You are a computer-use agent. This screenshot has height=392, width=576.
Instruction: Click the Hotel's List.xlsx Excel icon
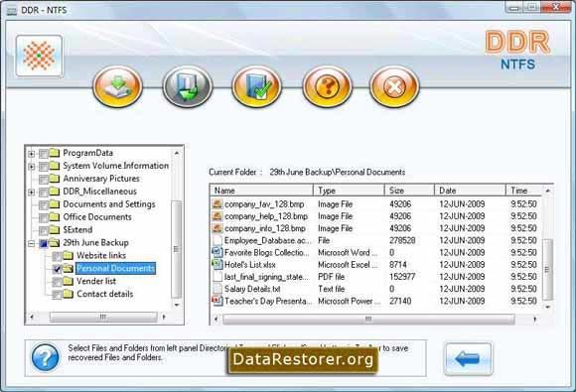(x=217, y=264)
